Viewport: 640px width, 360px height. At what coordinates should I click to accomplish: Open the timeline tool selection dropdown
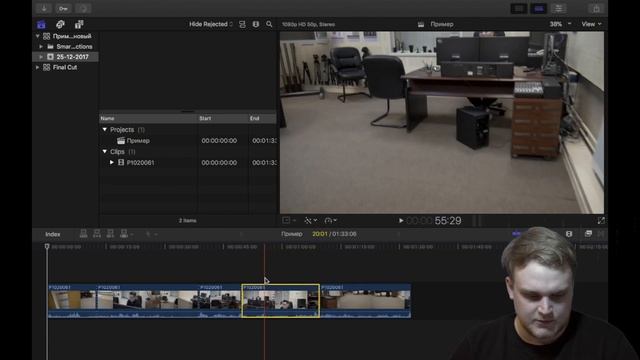click(x=151, y=234)
